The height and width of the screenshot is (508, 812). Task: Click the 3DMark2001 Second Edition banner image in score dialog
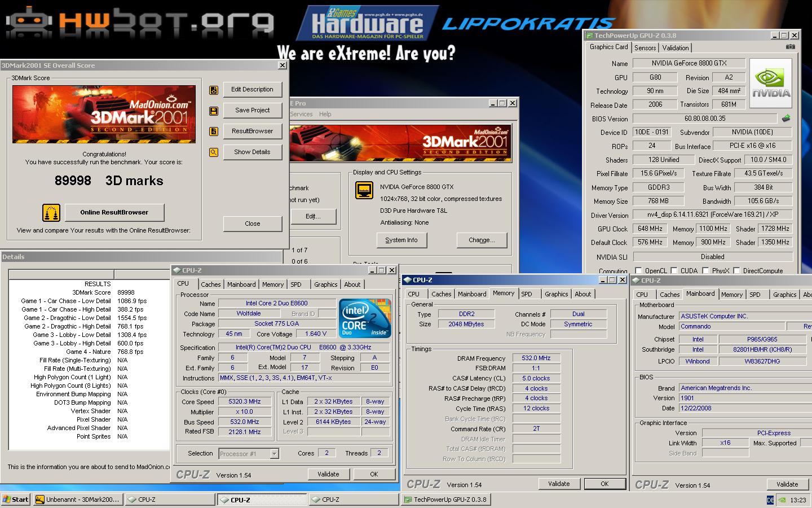(104, 114)
